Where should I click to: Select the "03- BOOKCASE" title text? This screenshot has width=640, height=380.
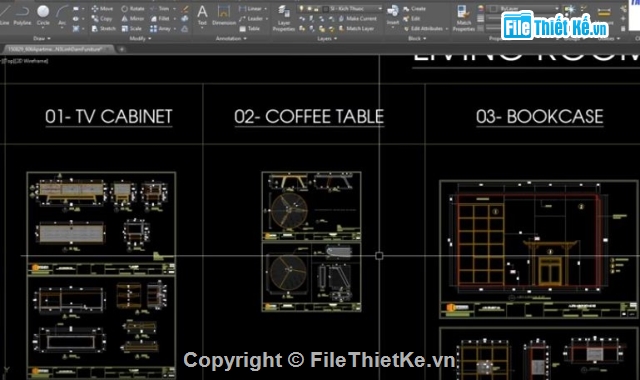click(x=540, y=117)
